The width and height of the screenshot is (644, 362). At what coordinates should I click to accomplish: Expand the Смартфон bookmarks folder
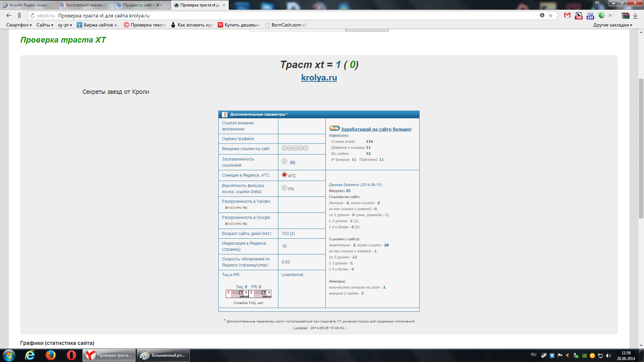(x=19, y=25)
